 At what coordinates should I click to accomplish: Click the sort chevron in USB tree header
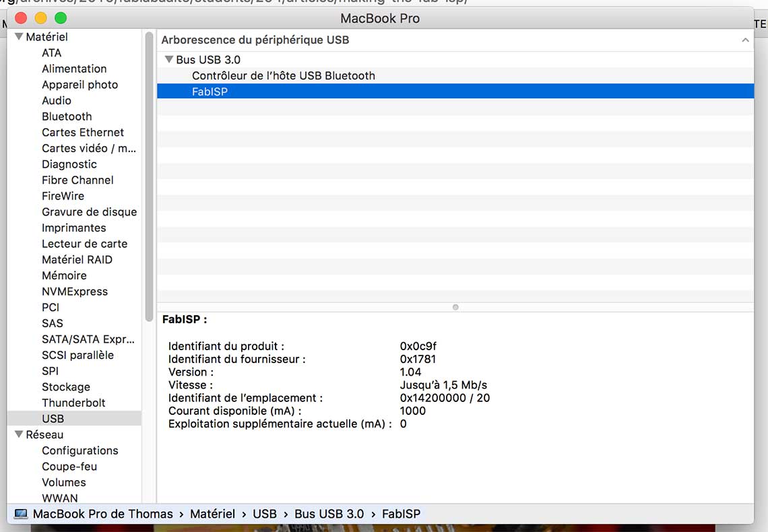pyautogui.click(x=745, y=40)
